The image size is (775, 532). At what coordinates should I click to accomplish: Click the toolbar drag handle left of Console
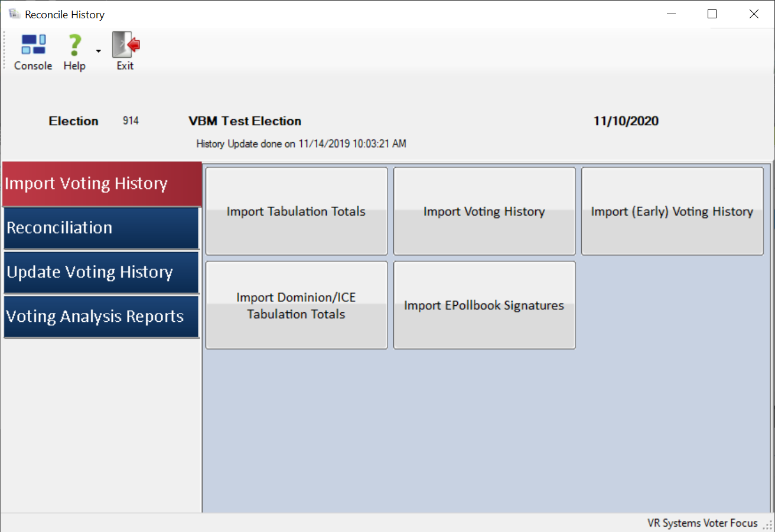5,52
